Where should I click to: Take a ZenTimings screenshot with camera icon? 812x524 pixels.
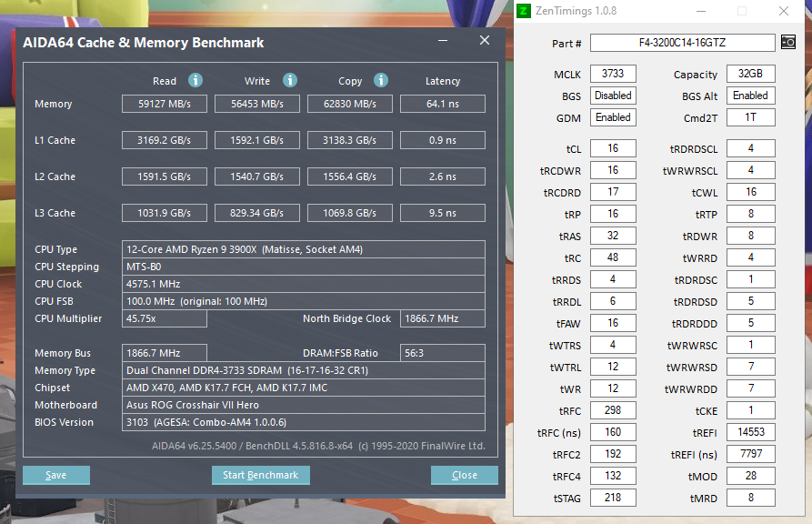click(788, 42)
